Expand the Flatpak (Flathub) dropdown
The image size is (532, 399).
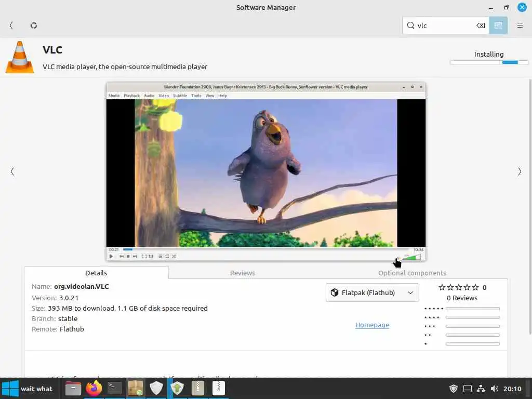(x=372, y=292)
